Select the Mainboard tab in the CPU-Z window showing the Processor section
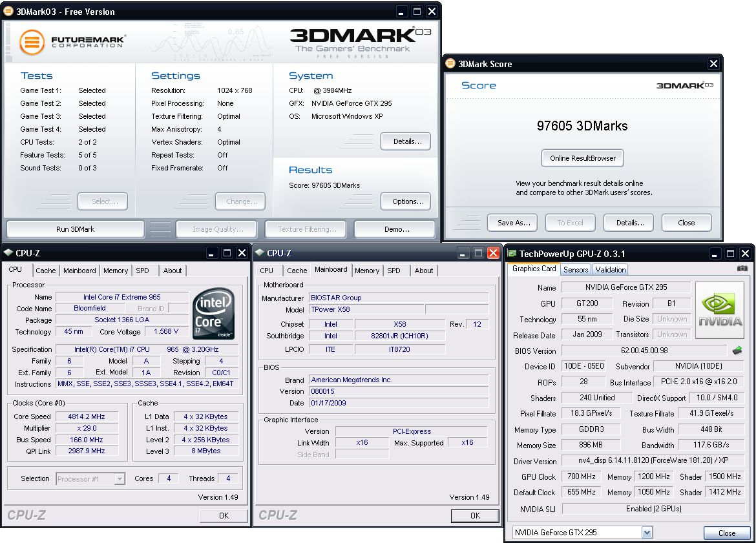 (79, 271)
